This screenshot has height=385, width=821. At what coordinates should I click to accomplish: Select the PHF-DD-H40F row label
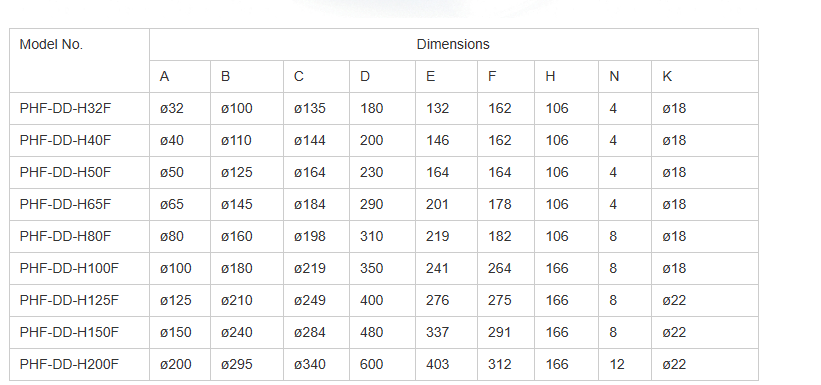click(x=80, y=140)
